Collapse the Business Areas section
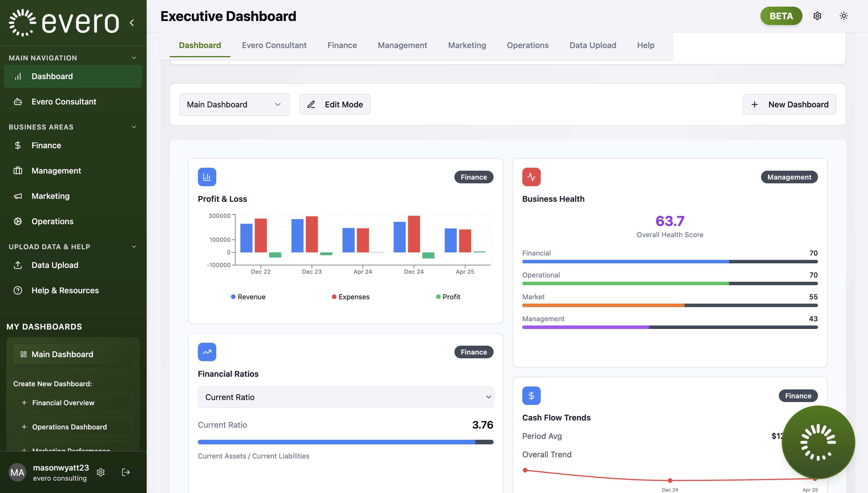The image size is (868, 493). click(134, 127)
